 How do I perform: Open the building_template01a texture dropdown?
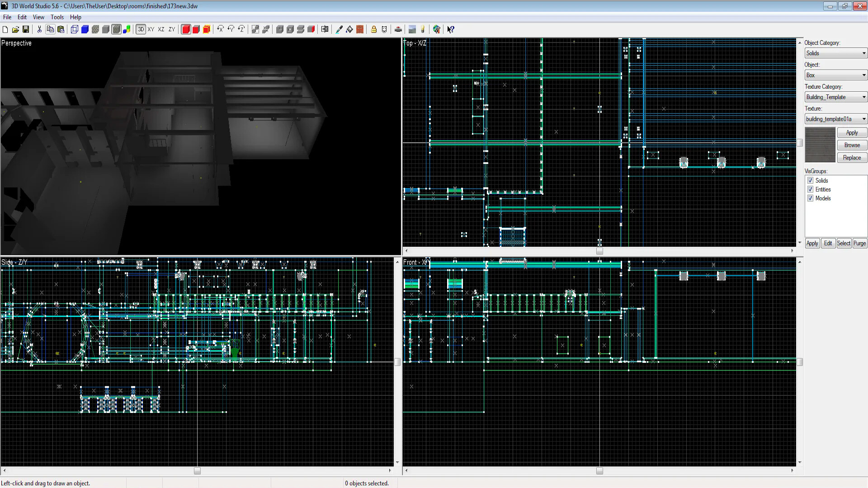click(x=863, y=119)
